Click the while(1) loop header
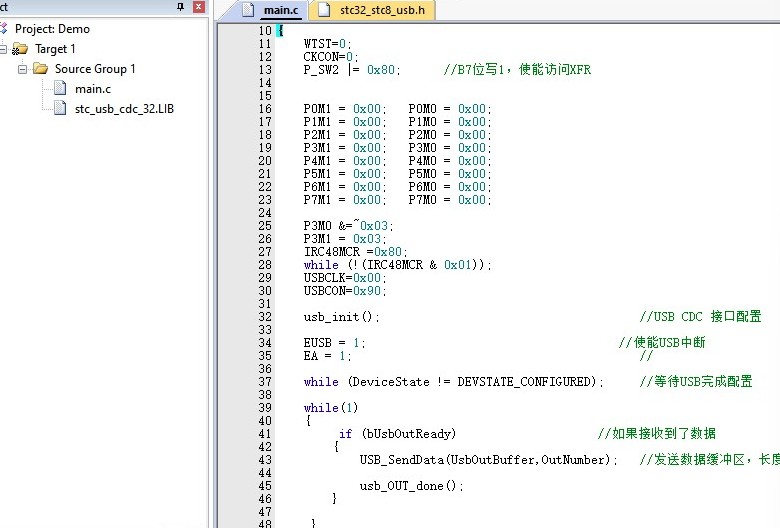 [331, 408]
